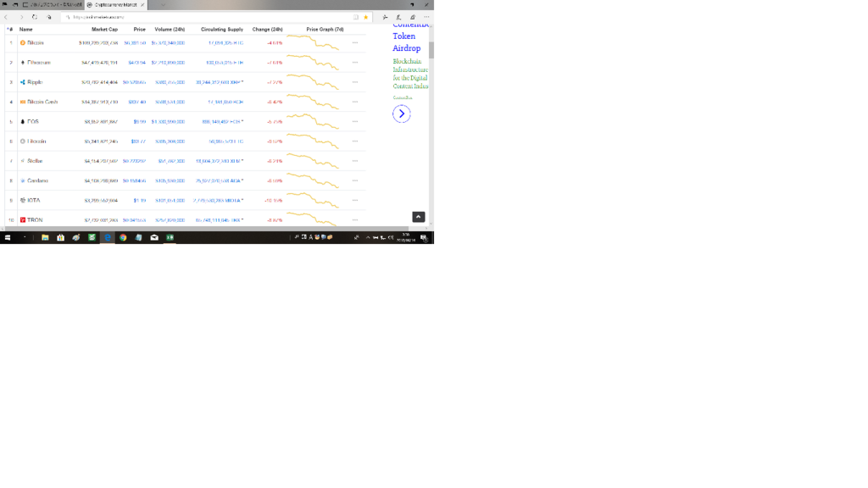This screenshot has width=868, height=488.
Task: Click the add notes pen icon
Action: point(398,17)
